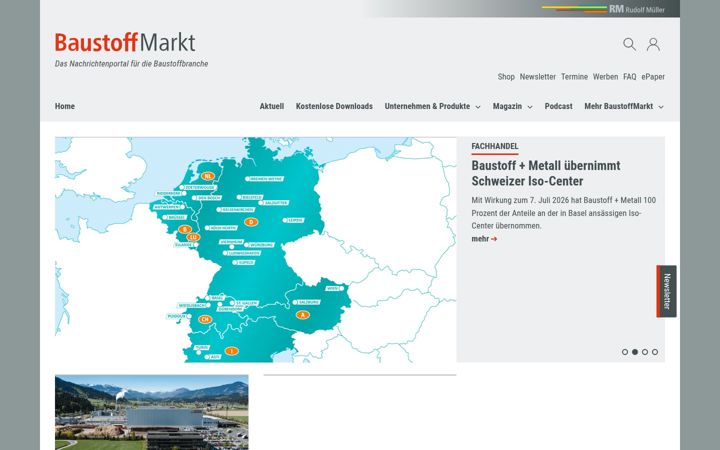This screenshot has width=720, height=450.
Task: Open the Magazin menu label
Action: click(507, 106)
